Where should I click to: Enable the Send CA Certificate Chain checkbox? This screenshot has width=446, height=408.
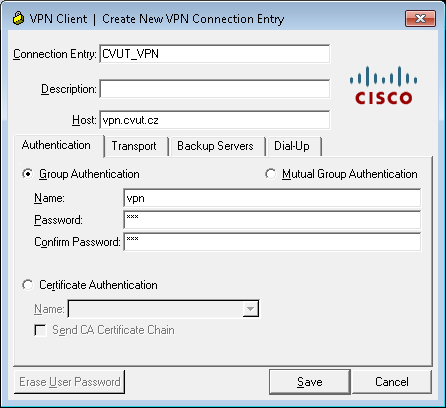point(41,330)
